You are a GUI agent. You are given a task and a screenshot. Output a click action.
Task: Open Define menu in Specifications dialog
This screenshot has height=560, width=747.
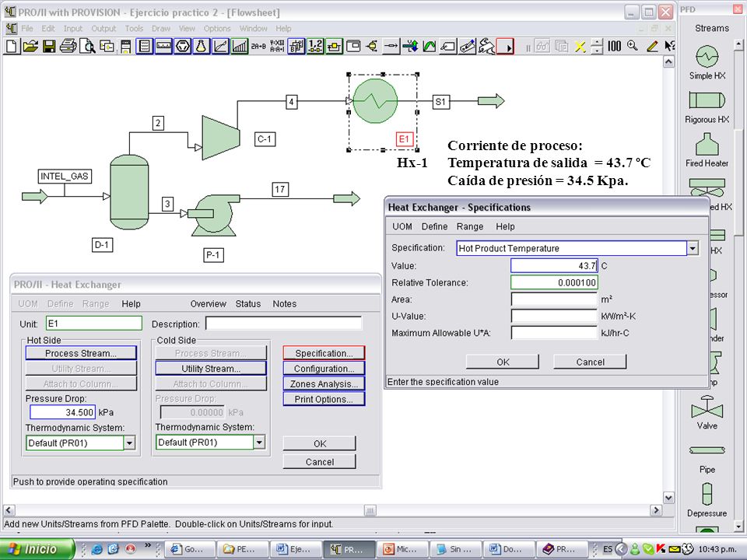tap(434, 226)
